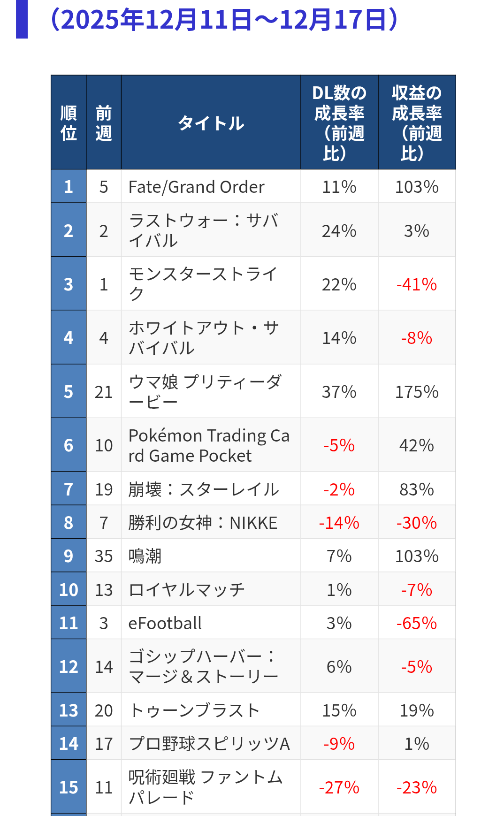
Task: Select the 鳴潮 title cell
Action: tap(145, 556)
